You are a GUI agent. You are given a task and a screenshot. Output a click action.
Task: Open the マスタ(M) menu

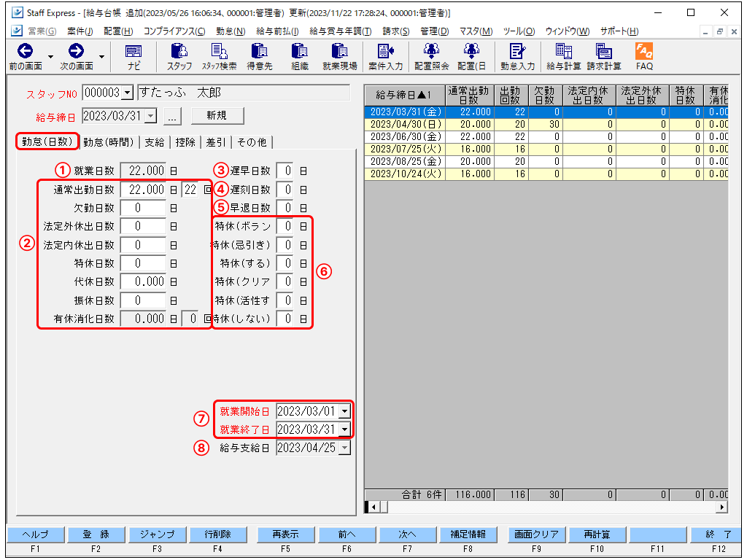click(x=475, y=31)
